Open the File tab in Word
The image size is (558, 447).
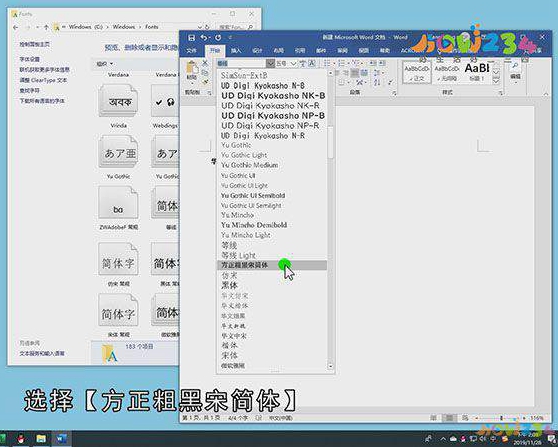click(x=191, y=51)
